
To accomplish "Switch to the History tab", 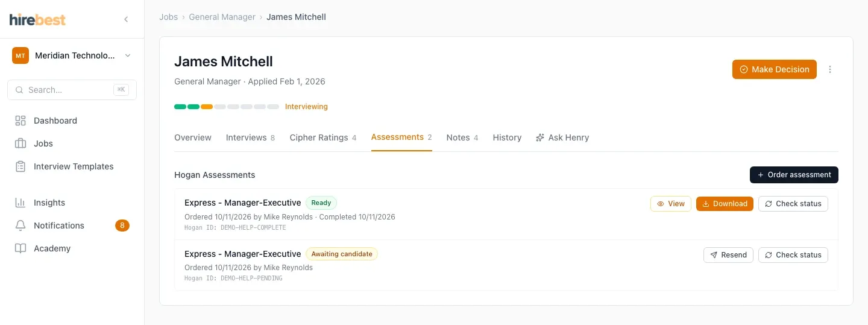I will [507, 137].
